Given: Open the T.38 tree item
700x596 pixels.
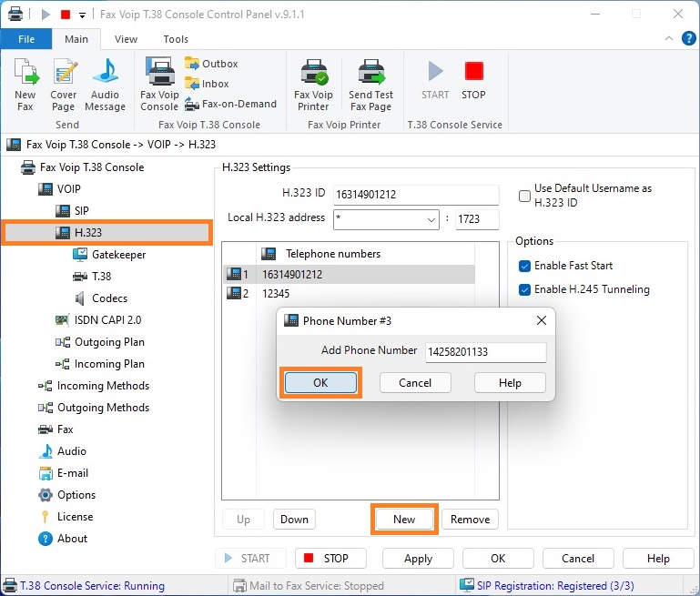Looking at the screenshot, I should pyautogui.click(x=92, y=276).
